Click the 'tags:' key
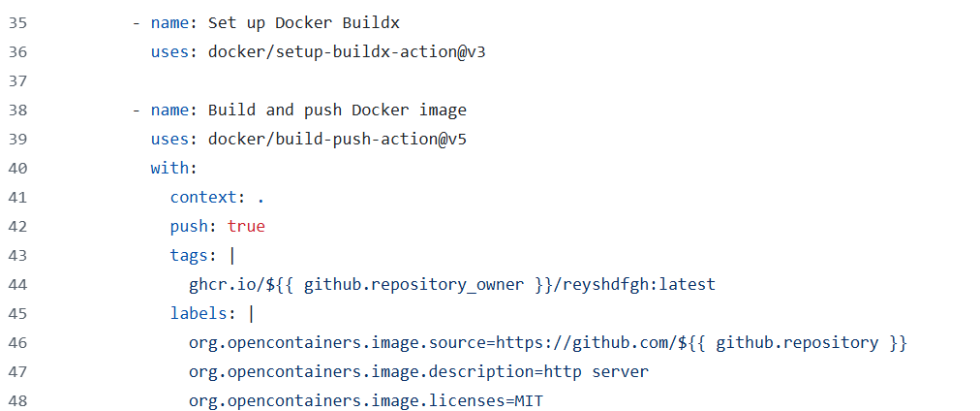The height and width of the screenshot is (411, 980). [x=194, y=256]
